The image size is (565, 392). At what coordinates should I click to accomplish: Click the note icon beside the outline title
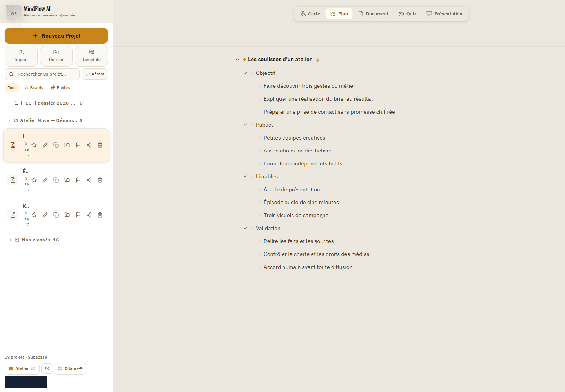(x=318, y=60)
